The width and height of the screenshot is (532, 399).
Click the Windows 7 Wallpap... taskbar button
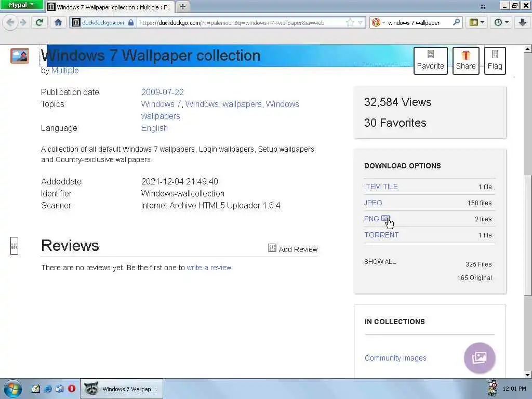(x=122, y=389)
